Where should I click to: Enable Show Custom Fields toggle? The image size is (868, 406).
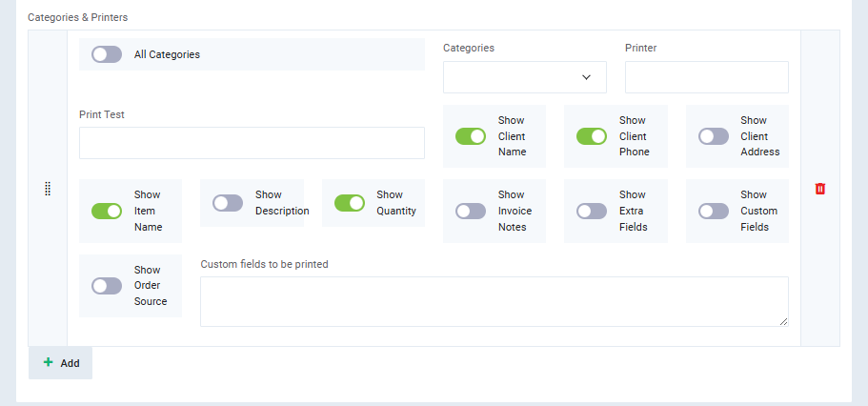coord(714,211)
